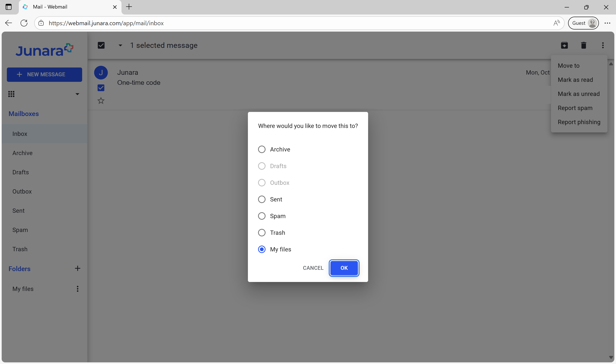616x364 pixels.
Task: Confirm move with the OK button
Action: pos(344,268)
